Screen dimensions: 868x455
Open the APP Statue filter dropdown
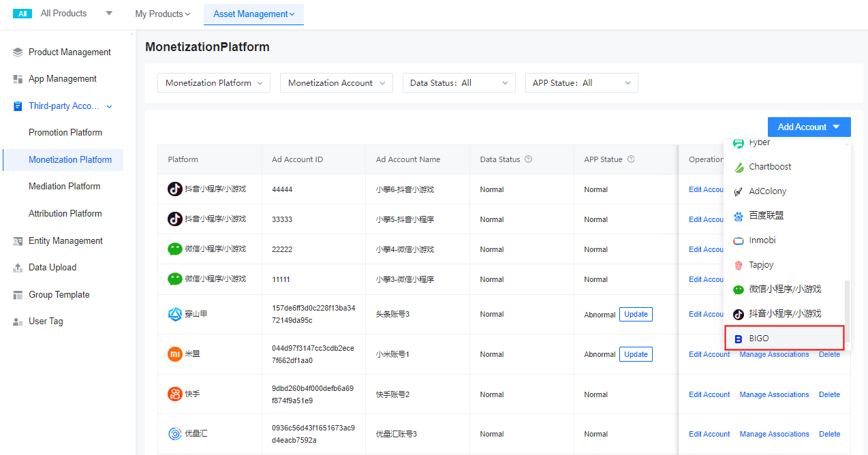[x=581, y=83]
